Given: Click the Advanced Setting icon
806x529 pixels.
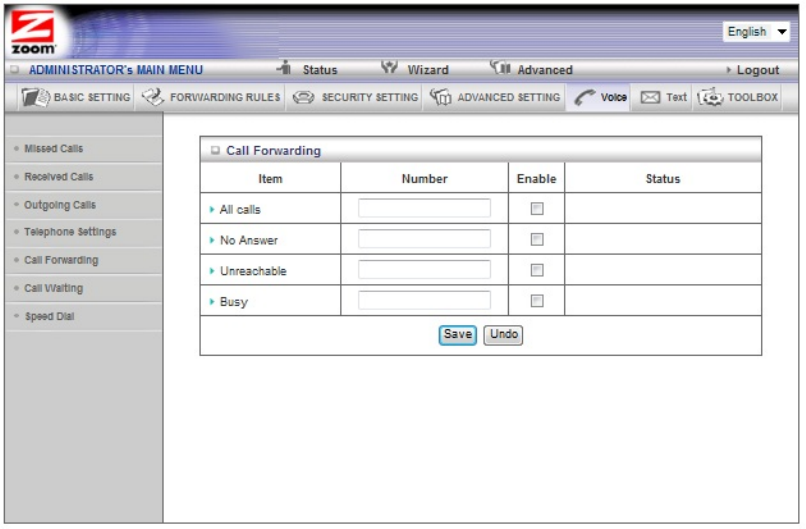Looking at the screenshot, I should [x=441, y=97].
